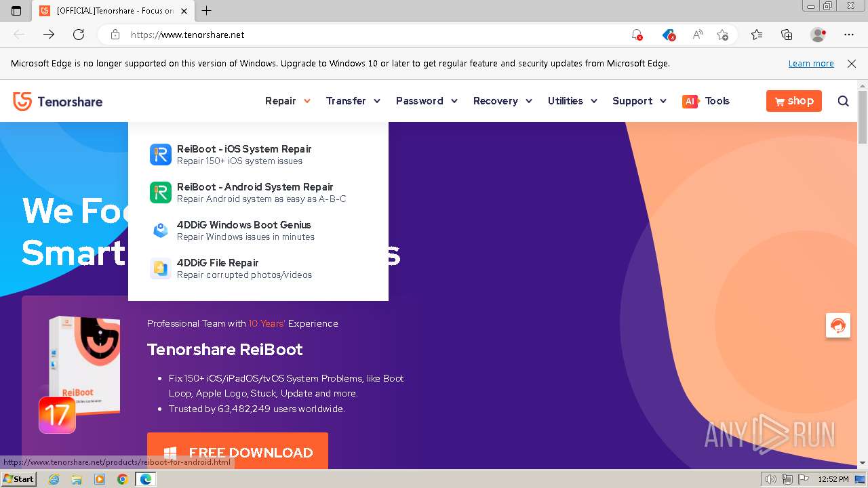Select ReiBoot - iOS System Repair entry
This screenshot has height=488, width=868.
pyautogui.click(x=258, y=155)
